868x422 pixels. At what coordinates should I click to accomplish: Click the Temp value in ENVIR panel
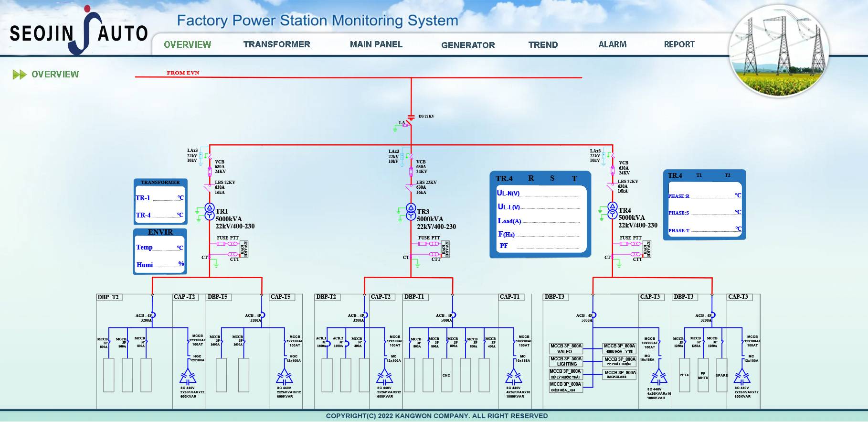pyautogui.click(x=165, y=247)
